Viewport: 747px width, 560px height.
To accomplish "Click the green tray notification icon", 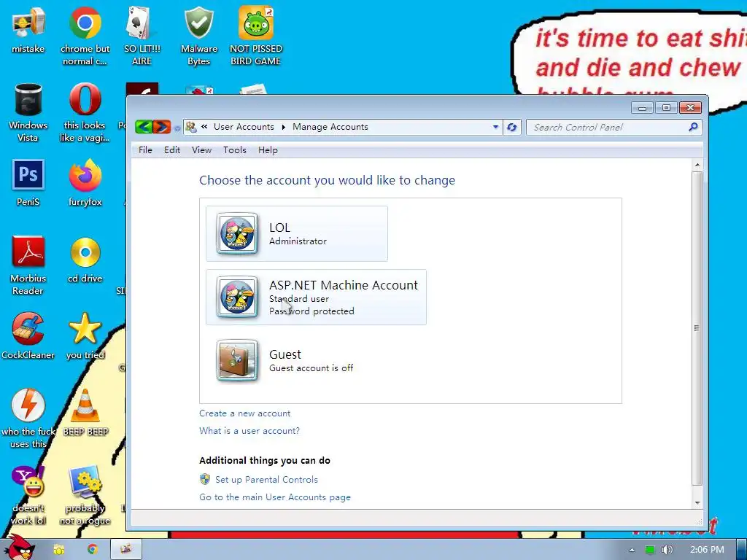I will tap(650, 550).
